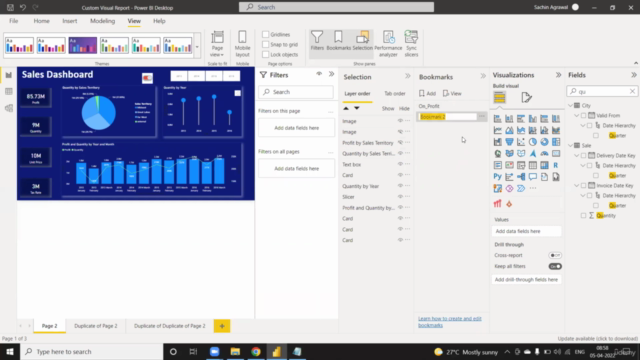
Task: Open Power BI icon in taskbar
Action: [276, 351]
